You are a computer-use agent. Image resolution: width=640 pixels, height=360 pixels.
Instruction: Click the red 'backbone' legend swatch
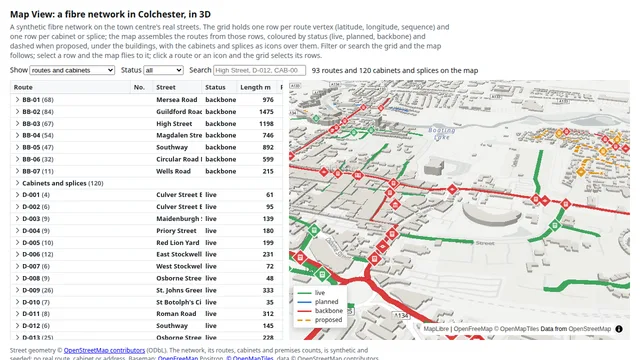pos(304,311)
